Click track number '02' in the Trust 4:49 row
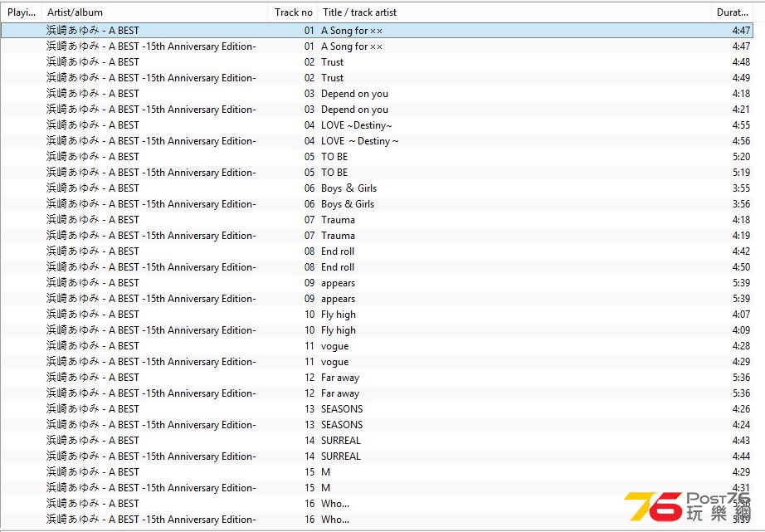The height and width of the screenshot is (532, 765). [x=309, y=78]
